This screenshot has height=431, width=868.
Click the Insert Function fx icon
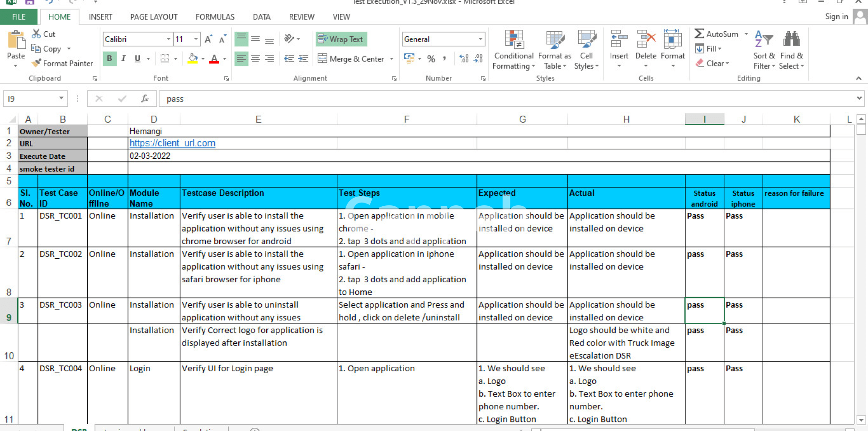(145, 99)
